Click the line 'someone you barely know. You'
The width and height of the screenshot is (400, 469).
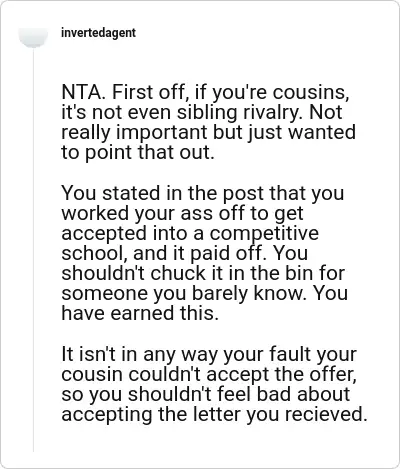tap(204, 293)
